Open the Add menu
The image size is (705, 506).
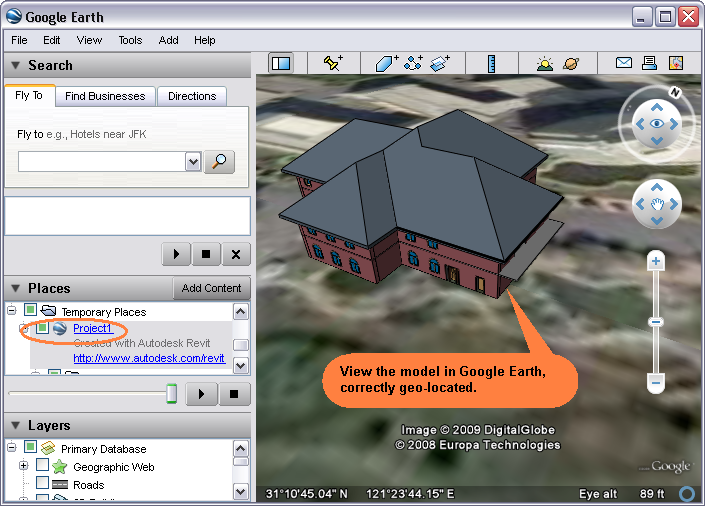(x=169, y=40)
